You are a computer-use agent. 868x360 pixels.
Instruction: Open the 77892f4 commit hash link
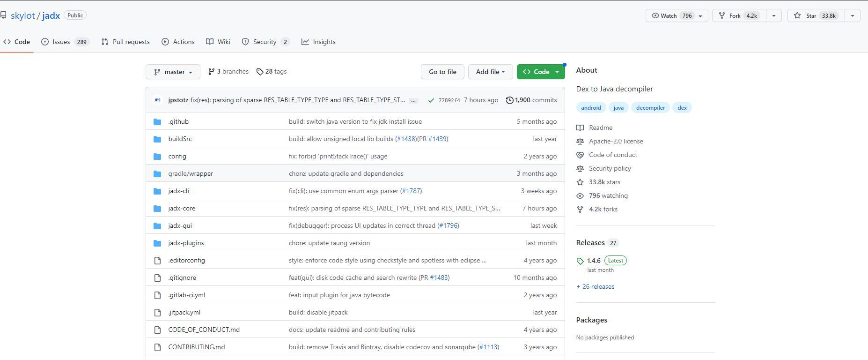point(449,100)
